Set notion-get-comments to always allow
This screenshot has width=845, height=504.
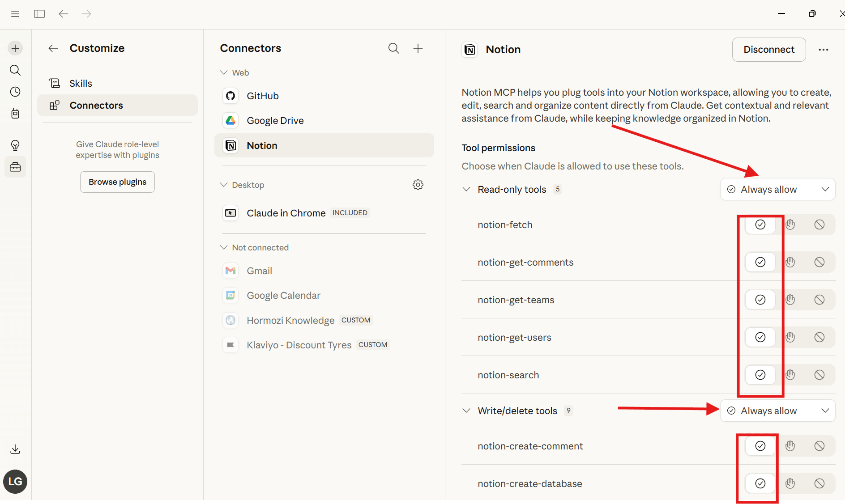click(x=760, y=263)
